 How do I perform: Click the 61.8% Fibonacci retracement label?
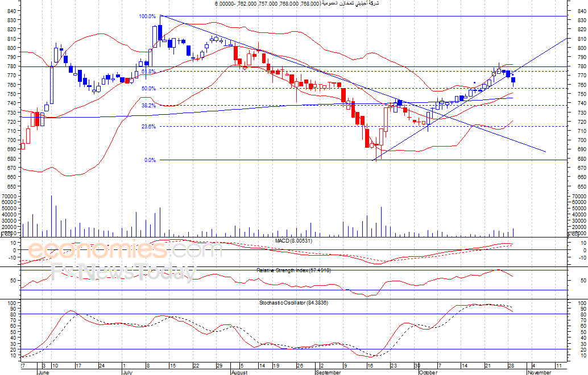[148, 71]
